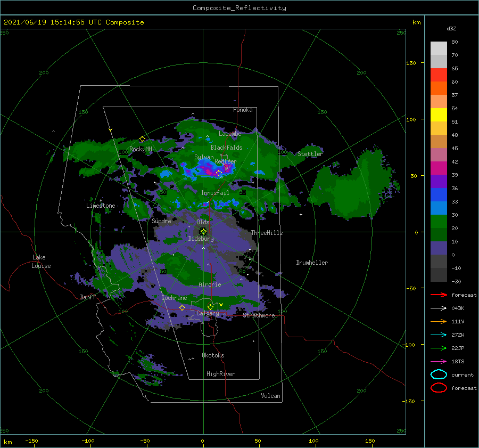Select the dark green 20 dBZ swatch

coord(439,234)
